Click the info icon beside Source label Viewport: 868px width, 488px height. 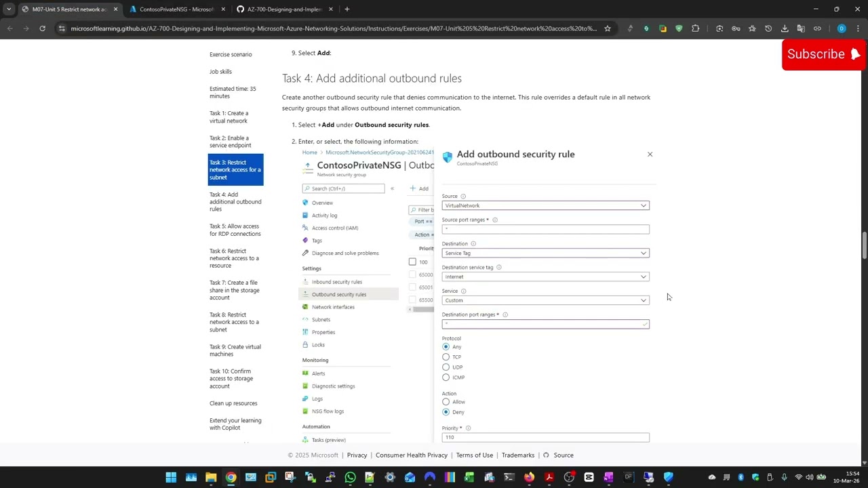coord(463,197)
